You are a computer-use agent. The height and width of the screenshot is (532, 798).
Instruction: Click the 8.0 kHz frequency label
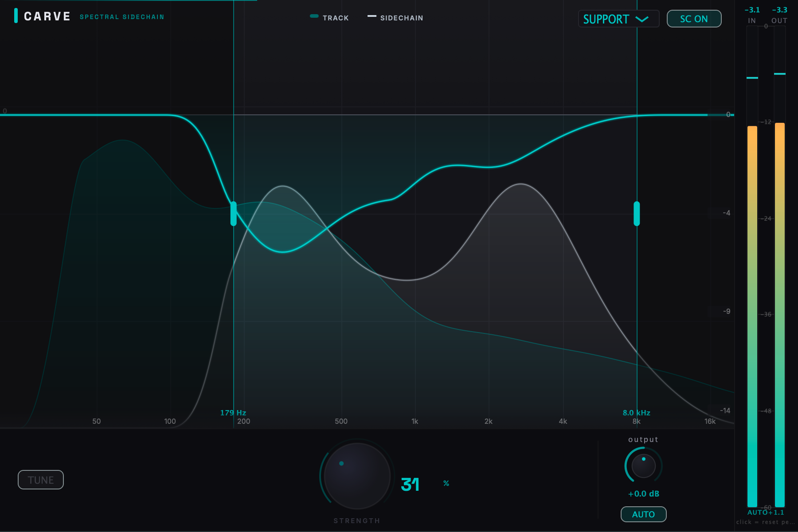point(636,413)
